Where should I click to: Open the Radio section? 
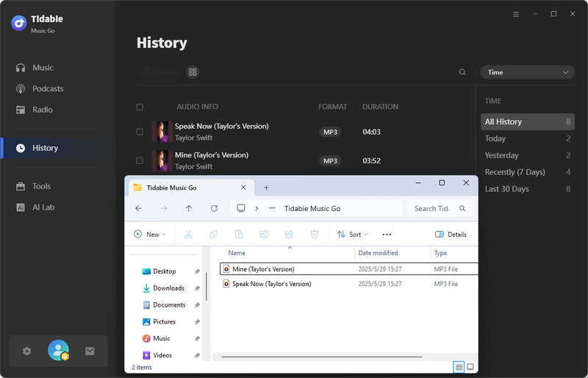34,110
